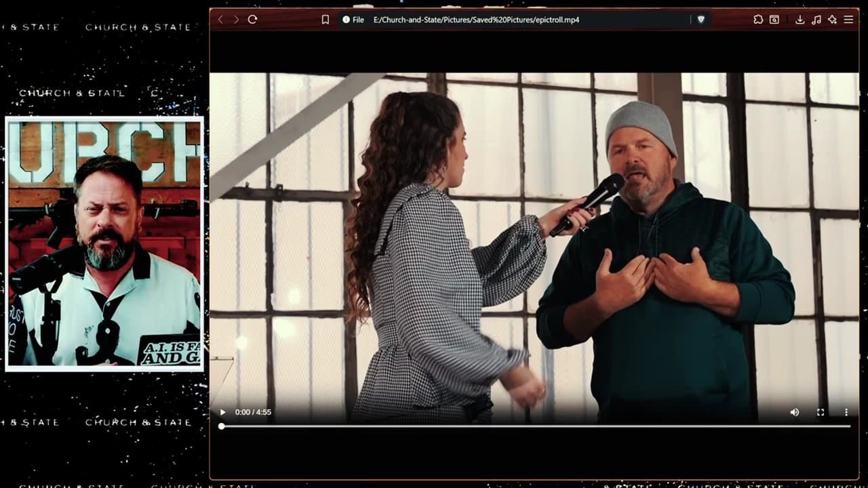Open the browser hamburger menu
The height and width of the screenshot is (488, 868).
(x=848, y=20)
